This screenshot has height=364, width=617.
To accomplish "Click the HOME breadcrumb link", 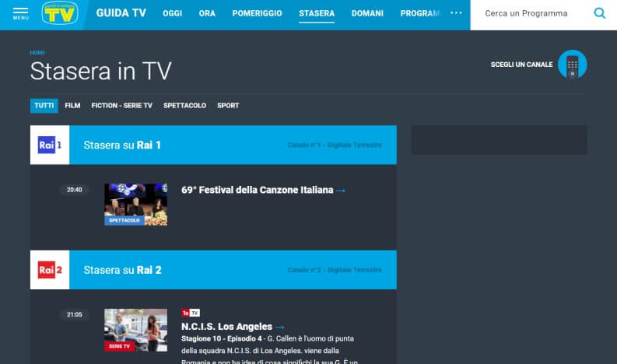I will pyautogui.click(x=37, y=53).
